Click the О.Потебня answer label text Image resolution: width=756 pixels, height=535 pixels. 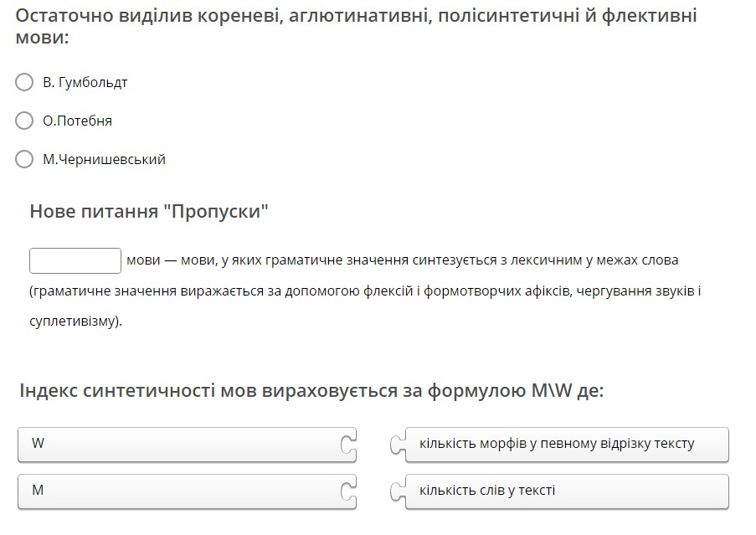pos(77,121)
